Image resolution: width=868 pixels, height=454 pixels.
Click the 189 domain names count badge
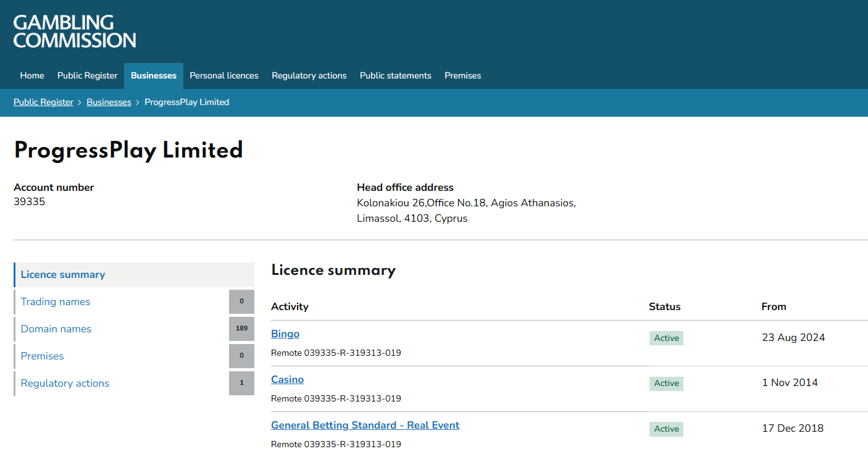pyautogui.click(x=241, y=329)
